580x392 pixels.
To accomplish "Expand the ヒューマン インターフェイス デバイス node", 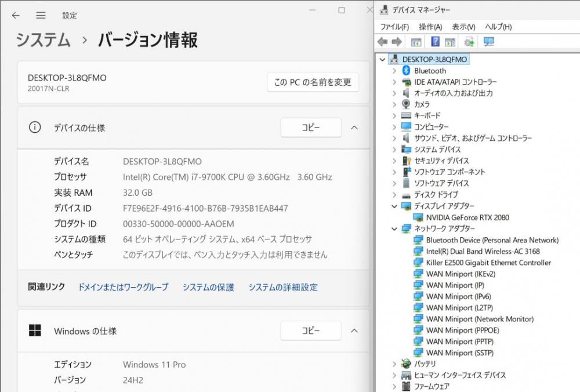I will pyautogui.click(x=394, y=375).
